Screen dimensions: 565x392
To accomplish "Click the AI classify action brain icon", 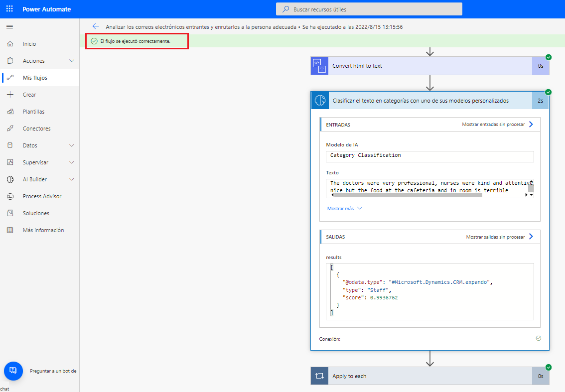I will pyautogui.click(x=319, y=100).
